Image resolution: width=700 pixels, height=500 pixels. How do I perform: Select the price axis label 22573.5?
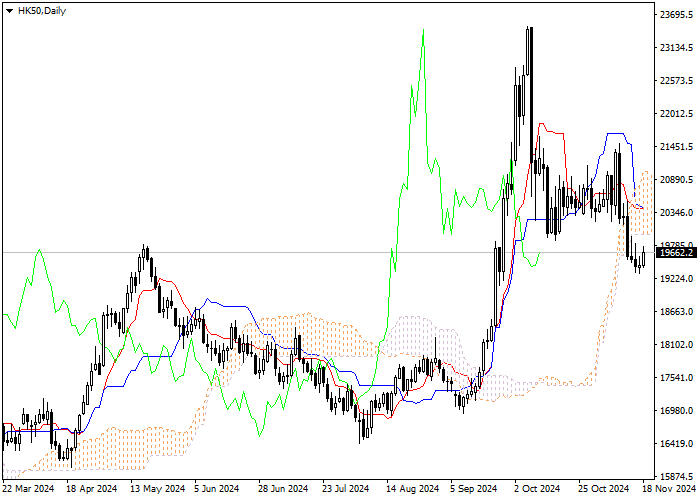click(676, 80)
